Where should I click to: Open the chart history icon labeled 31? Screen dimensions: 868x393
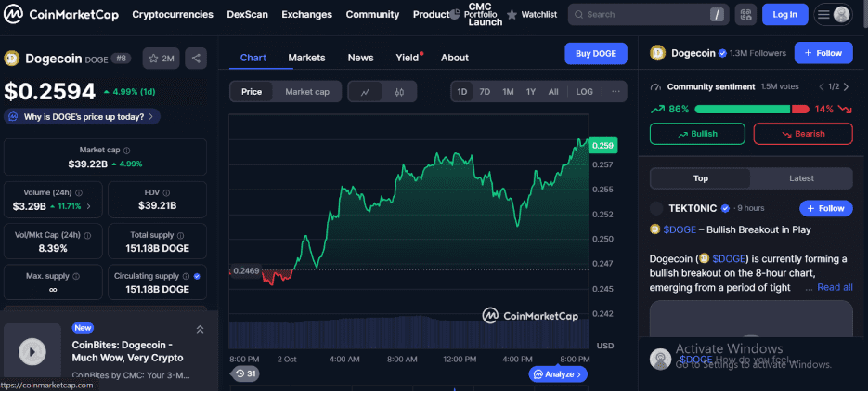(x=246, y=373)
